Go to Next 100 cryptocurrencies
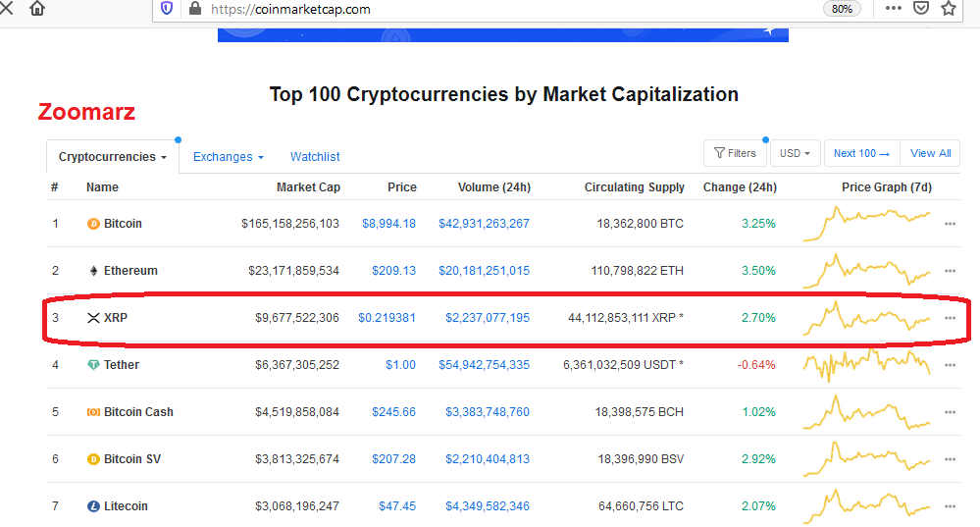980x527 pixels. [x=862, y=153]
